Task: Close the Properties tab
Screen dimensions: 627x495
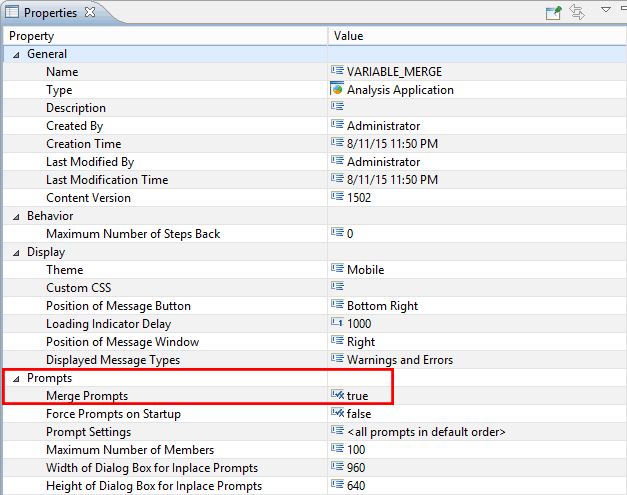Action: point(89,12)
